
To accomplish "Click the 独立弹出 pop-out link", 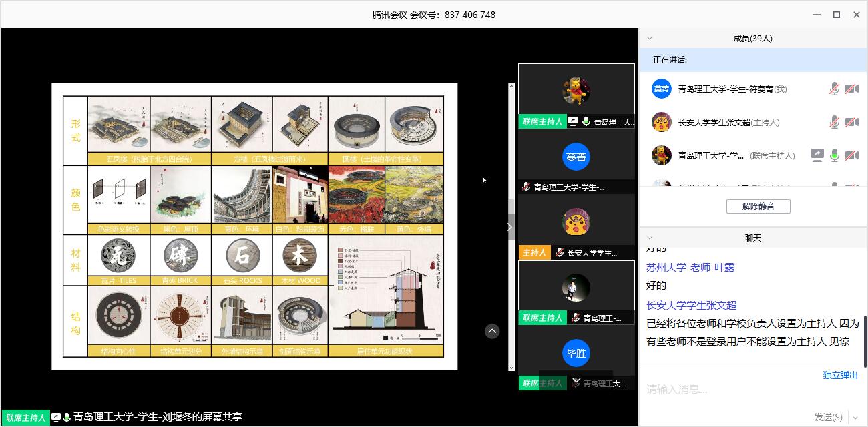I will coord(840,375).
